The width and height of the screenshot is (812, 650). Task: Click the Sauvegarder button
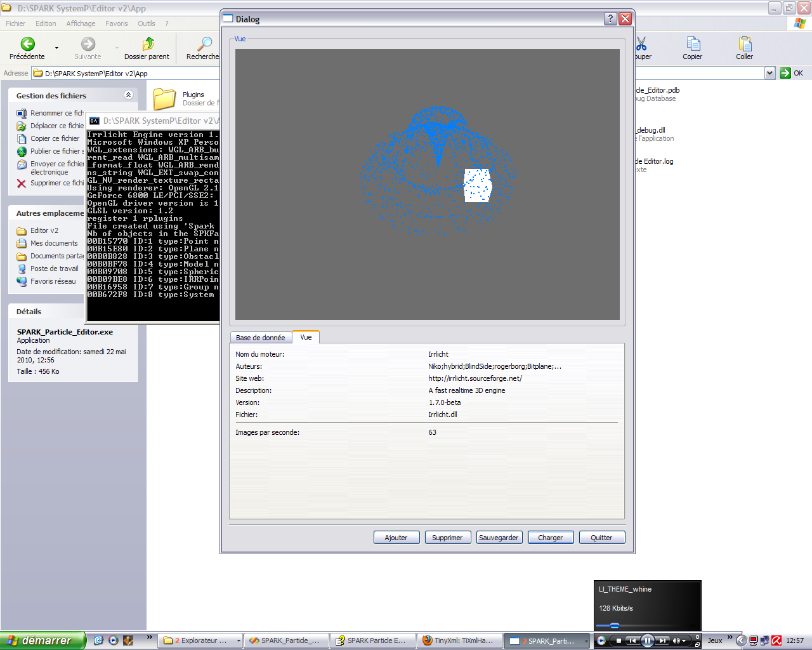499,538
